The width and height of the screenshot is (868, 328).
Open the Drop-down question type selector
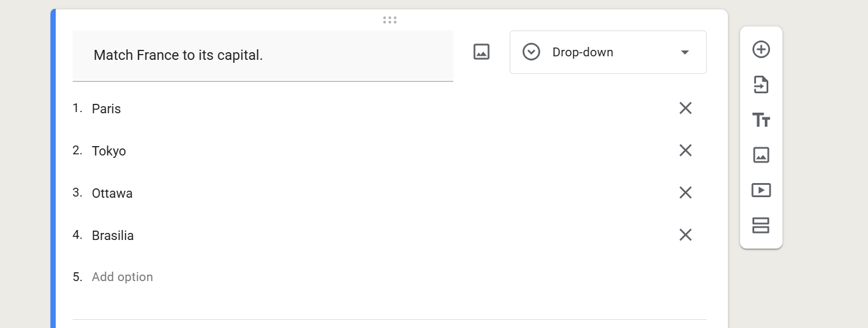tap(608, 52)
